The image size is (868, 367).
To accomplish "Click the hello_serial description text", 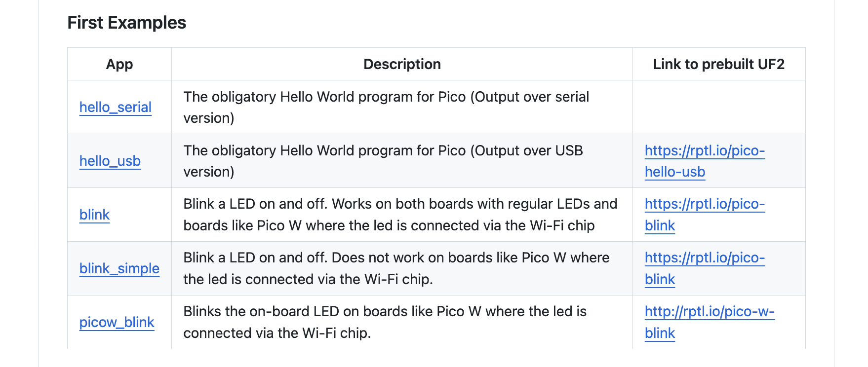I will pos(386,107).
